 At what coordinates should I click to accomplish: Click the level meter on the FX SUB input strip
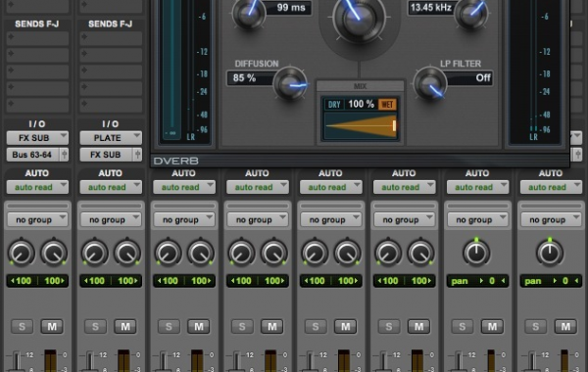click(x=50, y=360)
